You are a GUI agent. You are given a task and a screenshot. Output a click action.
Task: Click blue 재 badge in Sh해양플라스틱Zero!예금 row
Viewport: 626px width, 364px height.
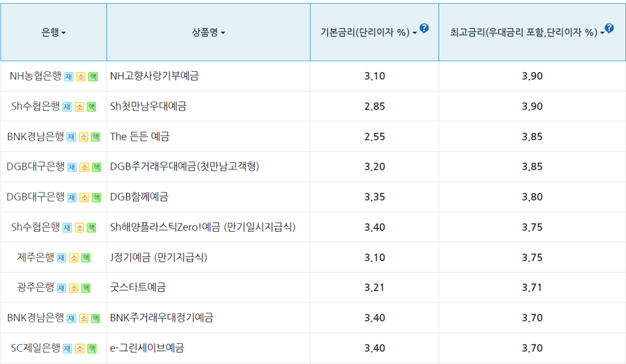[67, 228]
